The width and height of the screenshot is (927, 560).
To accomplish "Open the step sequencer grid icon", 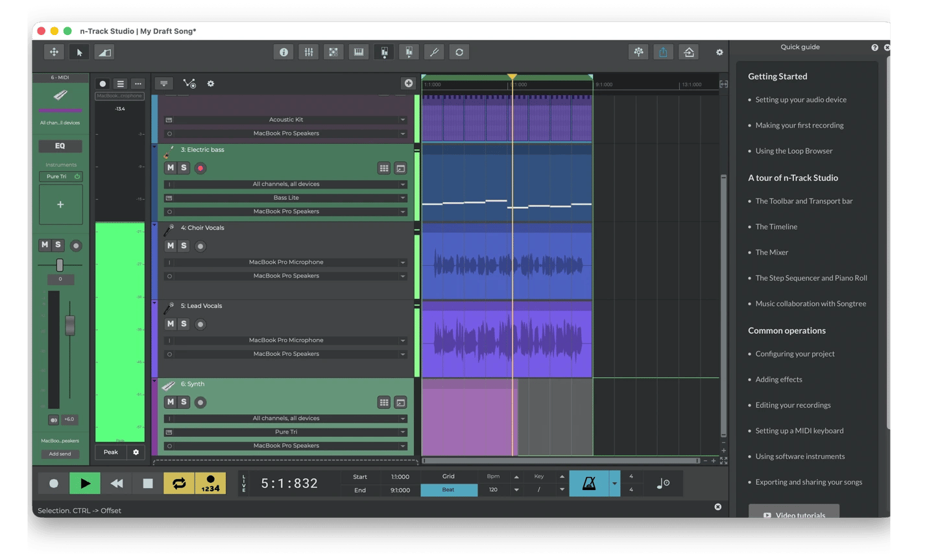I will click(x=333, y=52).
